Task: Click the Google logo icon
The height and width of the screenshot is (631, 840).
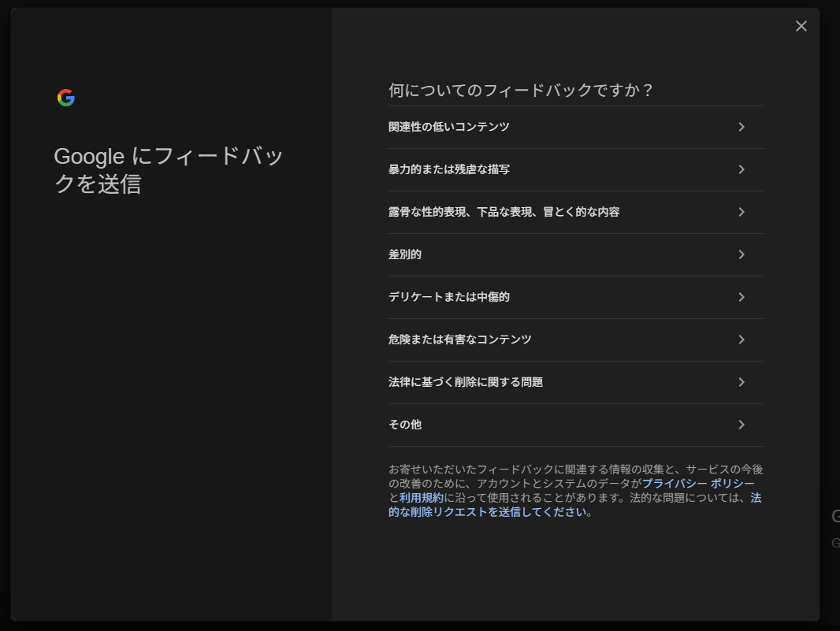Action: pyautogui.click(x=66, y=98)
